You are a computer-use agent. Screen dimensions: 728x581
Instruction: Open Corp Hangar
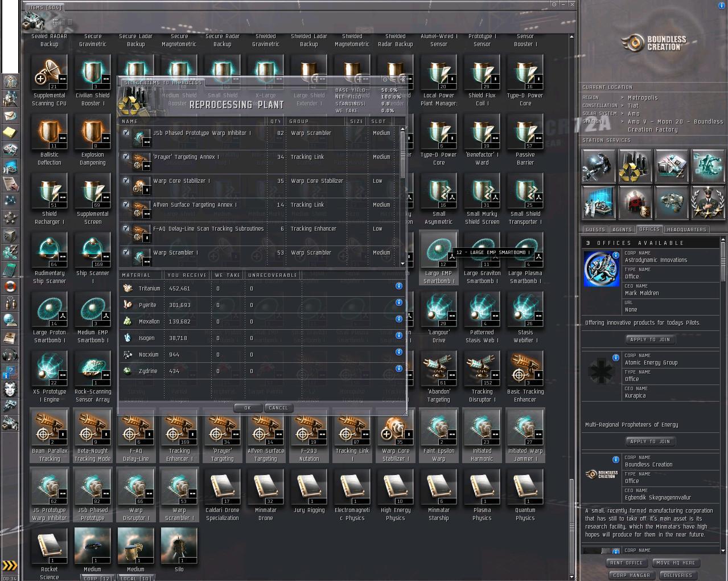click(631, 575)
